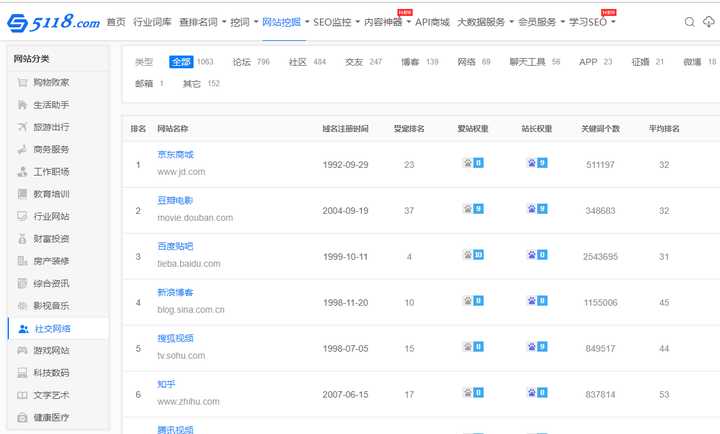Viewport: 720px width, 434px height.
Task: Click the search magnifier icon
Action: point(690,22)
